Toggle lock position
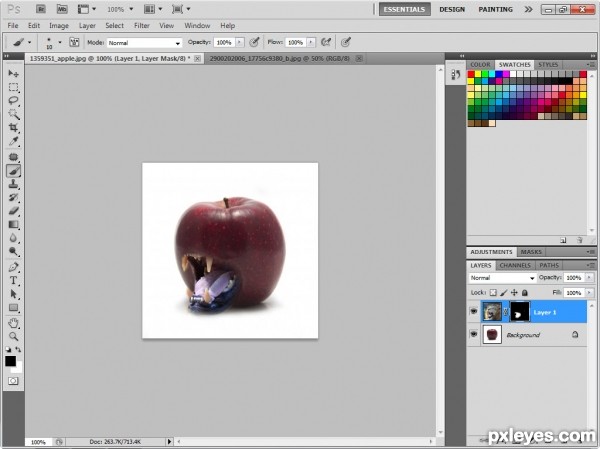The image size is (600, 449). 514,293
